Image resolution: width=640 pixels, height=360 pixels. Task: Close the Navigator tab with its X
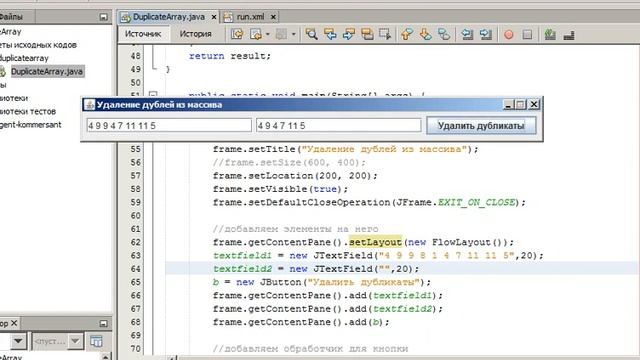point(14,323)
